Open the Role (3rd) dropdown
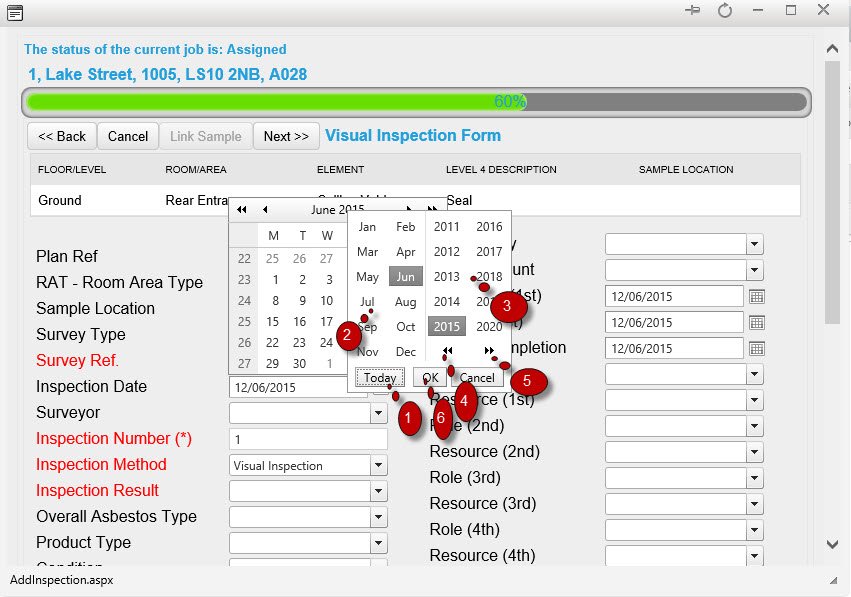The height and width of the screenshot is (597, 851). [x=756, y=478]
